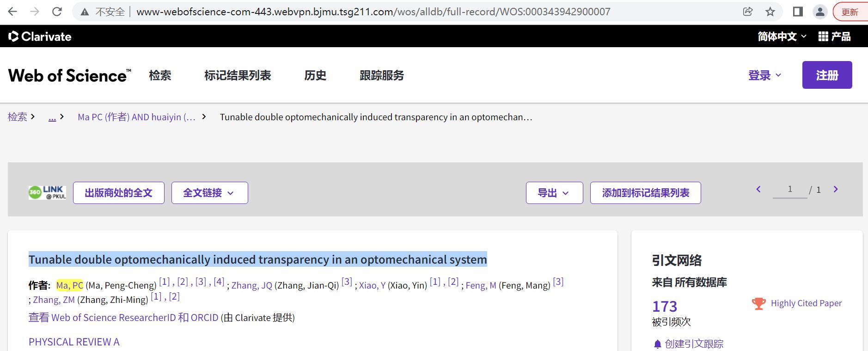The height and width of the screenshot is (351, 868).
Task: Open the 标记结果列表 menu item
Action: tap(238, 75)
